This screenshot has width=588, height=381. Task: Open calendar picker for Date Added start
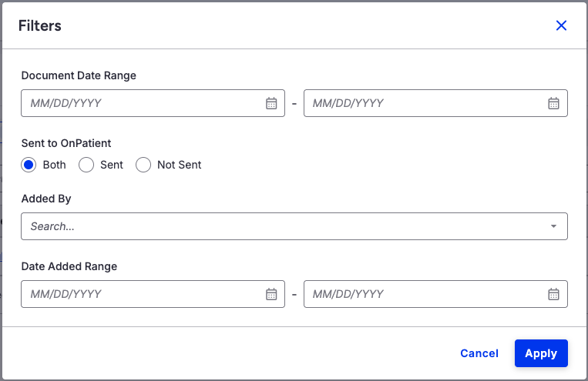271,294
